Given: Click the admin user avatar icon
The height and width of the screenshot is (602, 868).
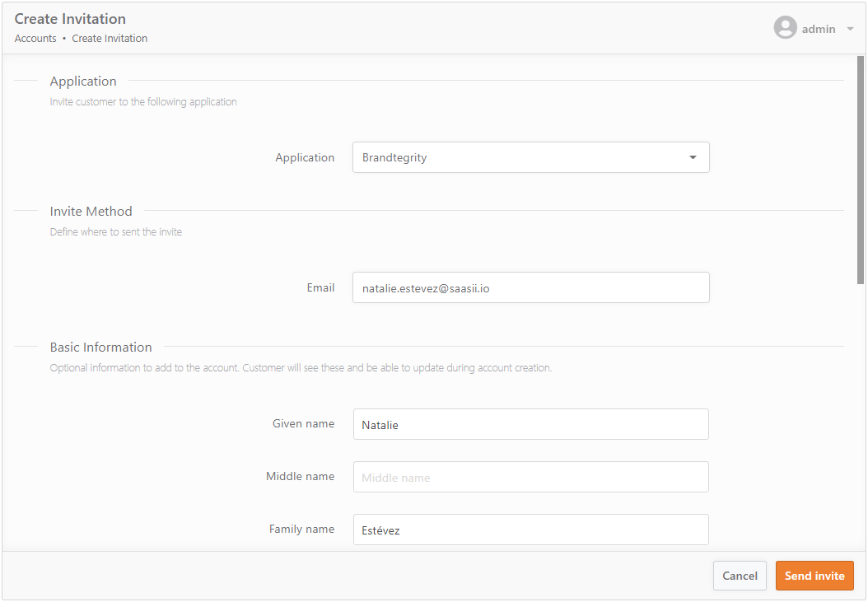Looking at the screenshot, I should coord(785,28).
